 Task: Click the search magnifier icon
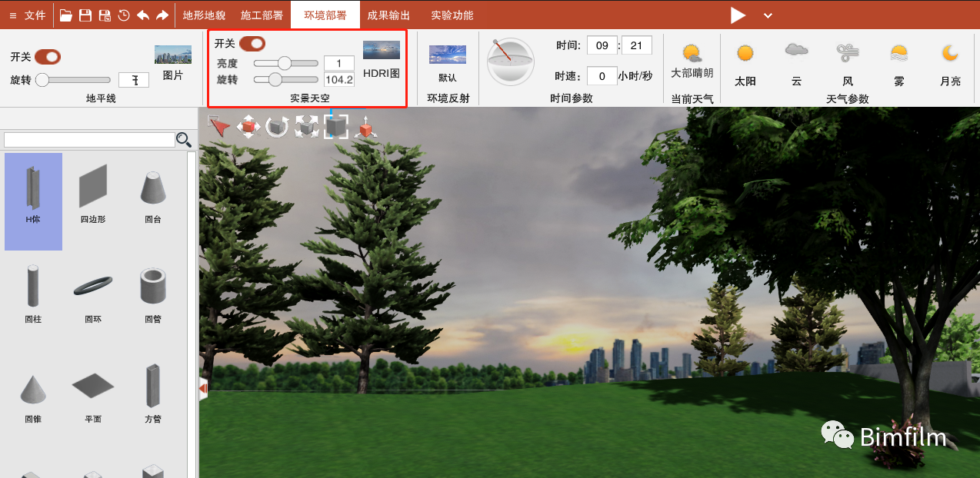tap(184, 139)
